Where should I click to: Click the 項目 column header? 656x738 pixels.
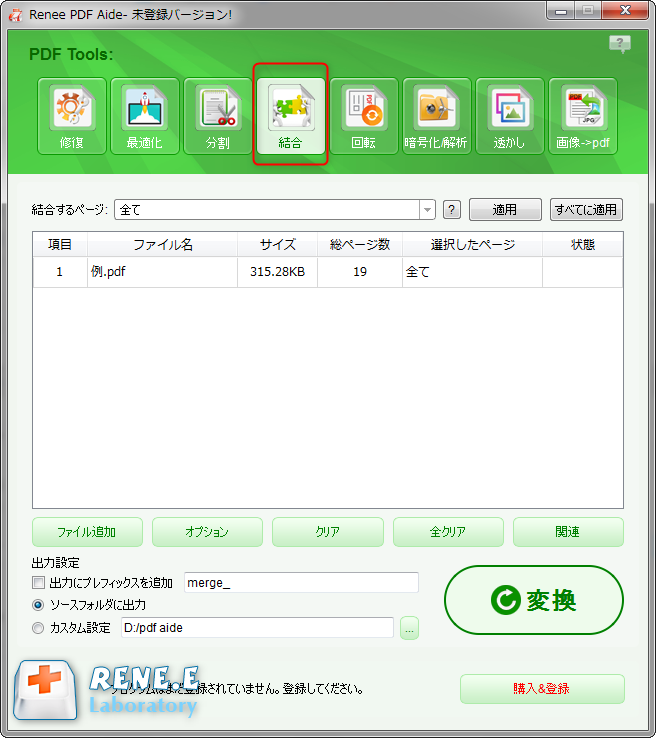click(x=60, y=244)
